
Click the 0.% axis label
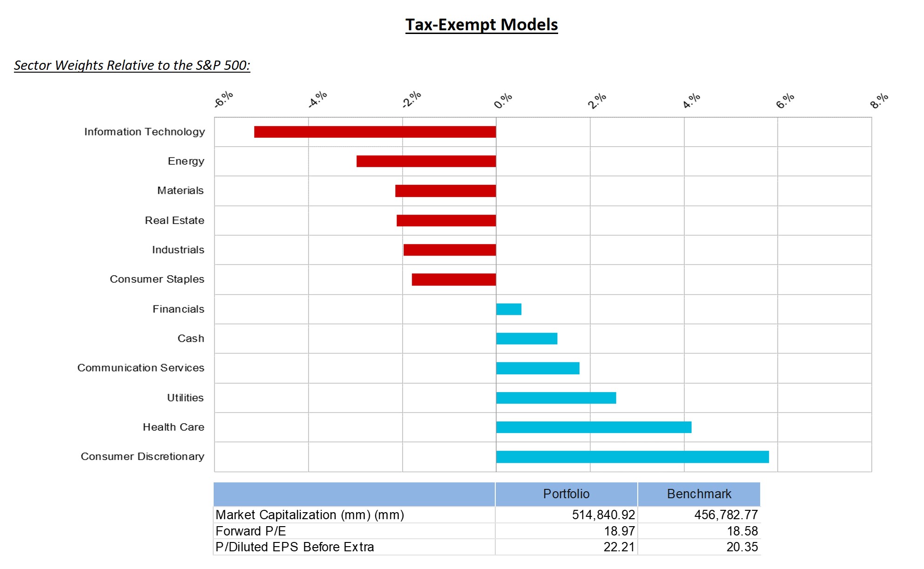pos(503,101)
